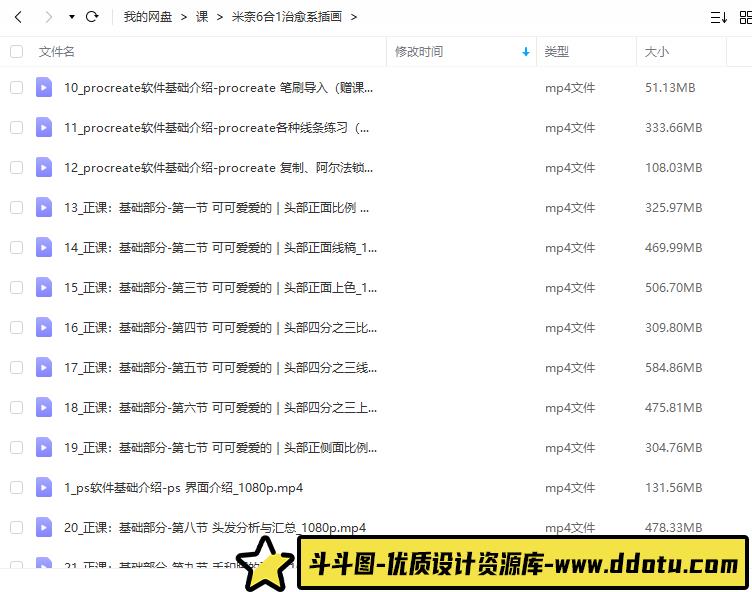Click size value 584.86MB
752x592 pixels.
tap(673, 367)
